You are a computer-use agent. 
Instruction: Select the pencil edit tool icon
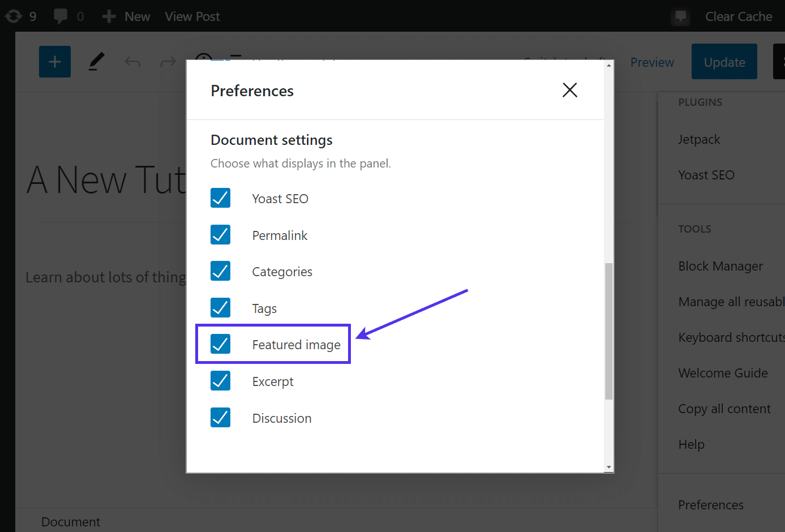tap(97, 62)
